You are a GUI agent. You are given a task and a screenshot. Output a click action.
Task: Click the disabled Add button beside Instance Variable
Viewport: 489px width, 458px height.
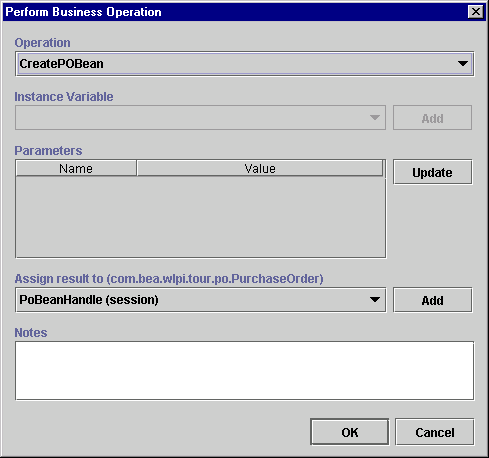point(432,118)
